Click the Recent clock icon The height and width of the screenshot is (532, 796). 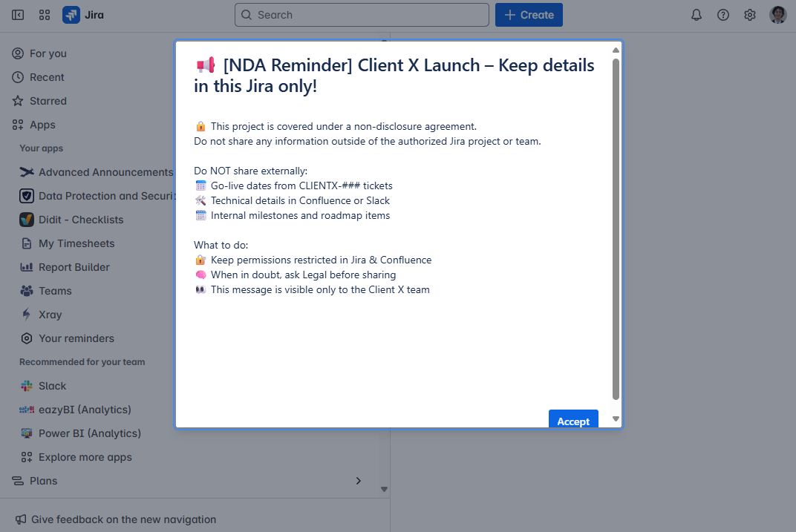(x=18, y=77)
